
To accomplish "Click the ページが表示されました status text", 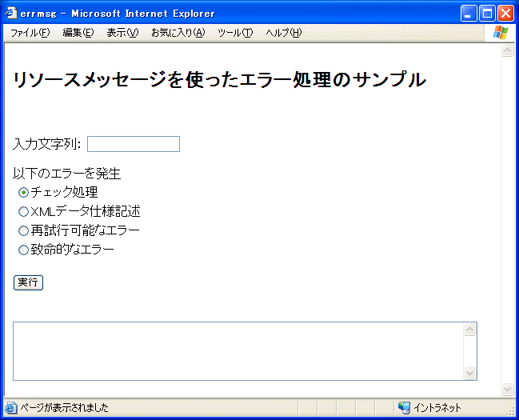I will coord(64,408).
